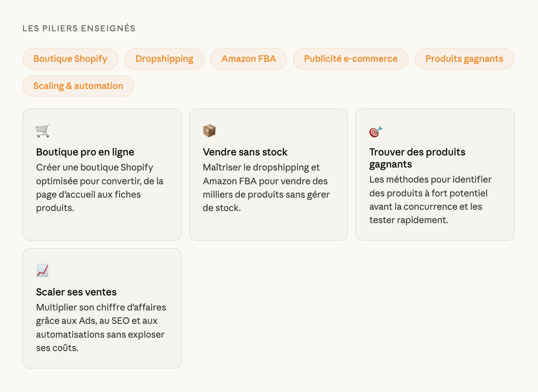Pick the Publicité e-commerce tag
This screenshot has height=392, width=538.
350,59
